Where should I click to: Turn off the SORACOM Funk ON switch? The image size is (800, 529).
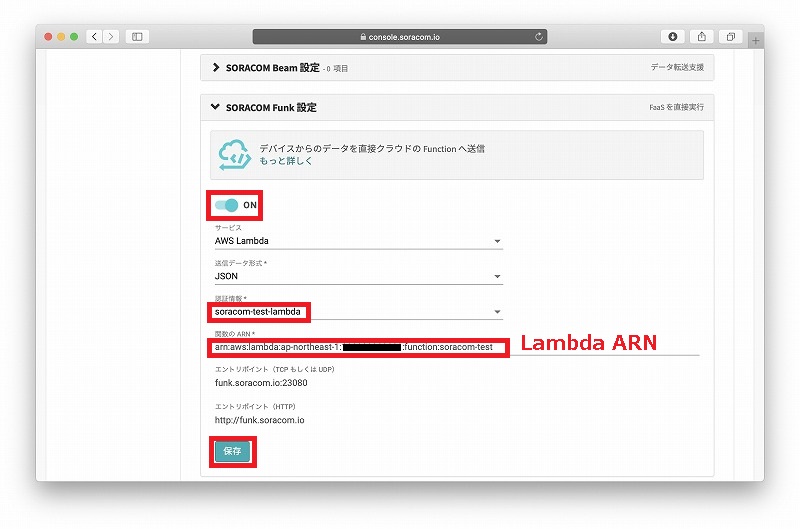pos(227,205)
